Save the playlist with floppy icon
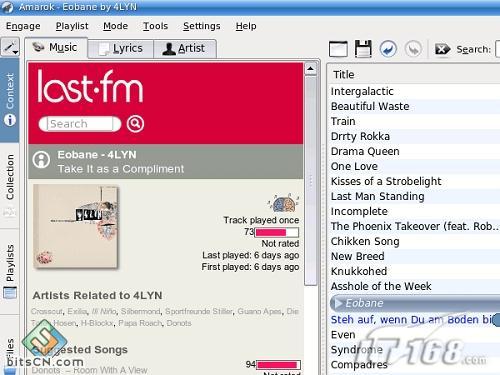Image resolution: width=500 pixels, height=375 pixels. [363, 49]
